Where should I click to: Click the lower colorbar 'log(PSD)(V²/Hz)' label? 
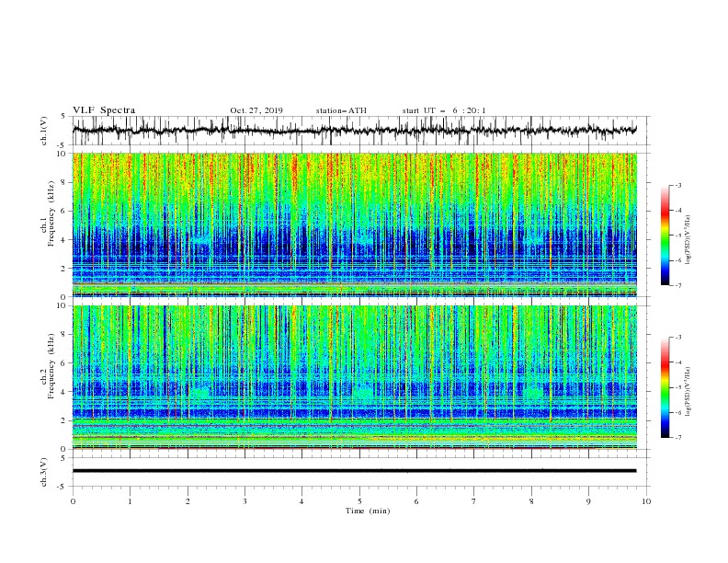(x=688, y=392)
